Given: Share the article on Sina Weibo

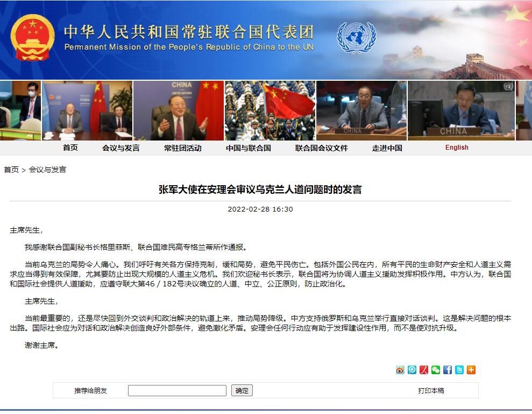Looking at the screenshot, I should (400, 370).
